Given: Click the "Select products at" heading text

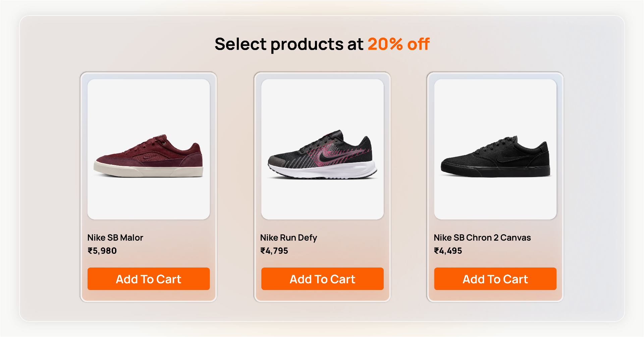Looking at the screenshot, I should [289, 44].
